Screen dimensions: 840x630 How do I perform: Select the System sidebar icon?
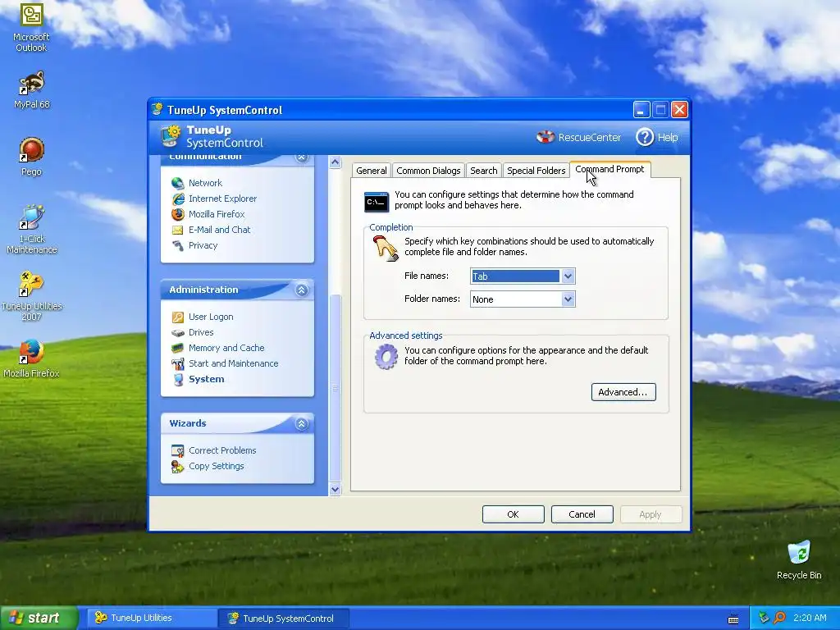click(x=178, y=379)
